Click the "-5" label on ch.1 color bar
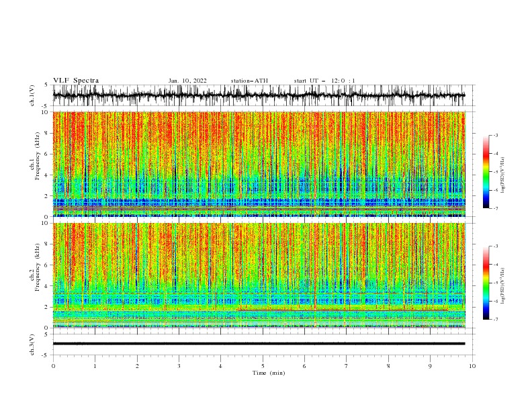Image resolution: width=532 pixels, height=411 pixels. click(x=496, y=172)
